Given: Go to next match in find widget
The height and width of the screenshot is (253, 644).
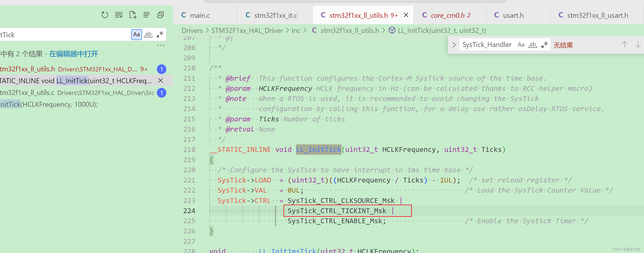Looking at the screenshot, I should pyautogui.click(x=638, y=45).
